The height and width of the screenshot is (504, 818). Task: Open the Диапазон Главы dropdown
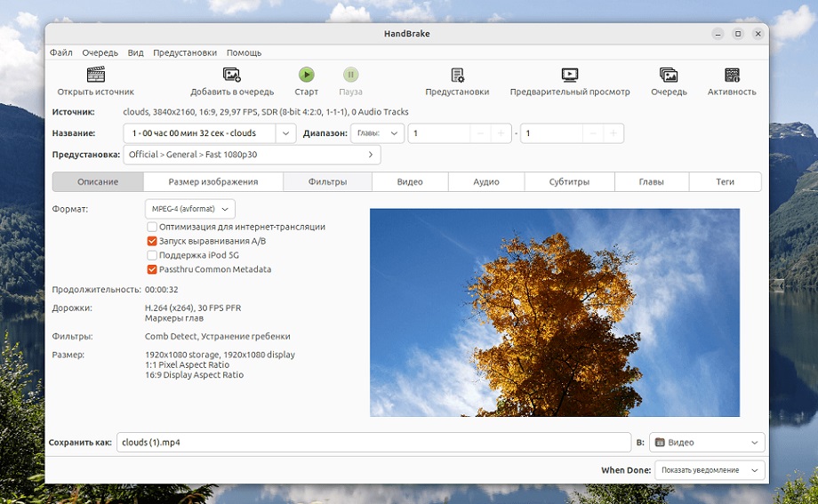coord(377,133)
